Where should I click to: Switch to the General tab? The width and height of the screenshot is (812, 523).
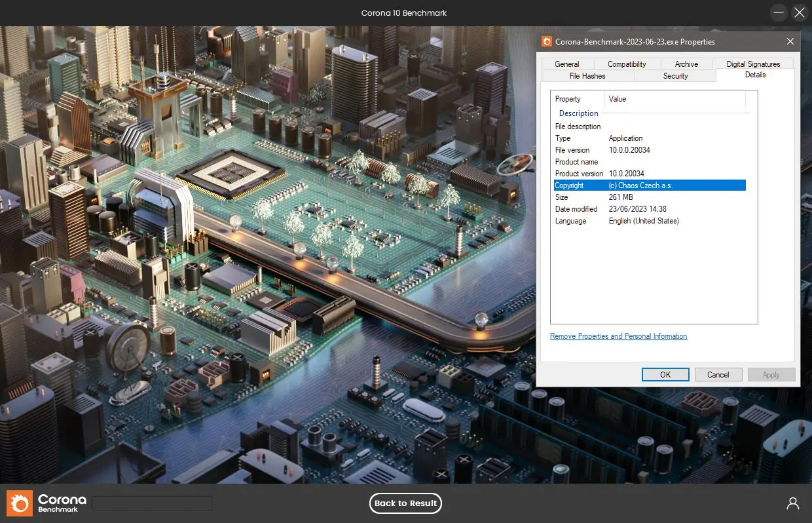coord(566,64)
